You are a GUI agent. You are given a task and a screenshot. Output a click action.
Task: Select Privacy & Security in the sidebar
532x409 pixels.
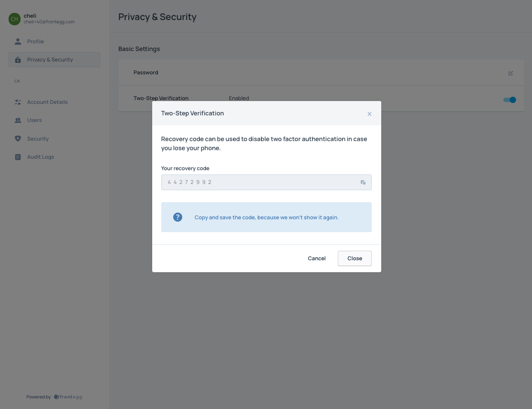click(x=54, y=60)
